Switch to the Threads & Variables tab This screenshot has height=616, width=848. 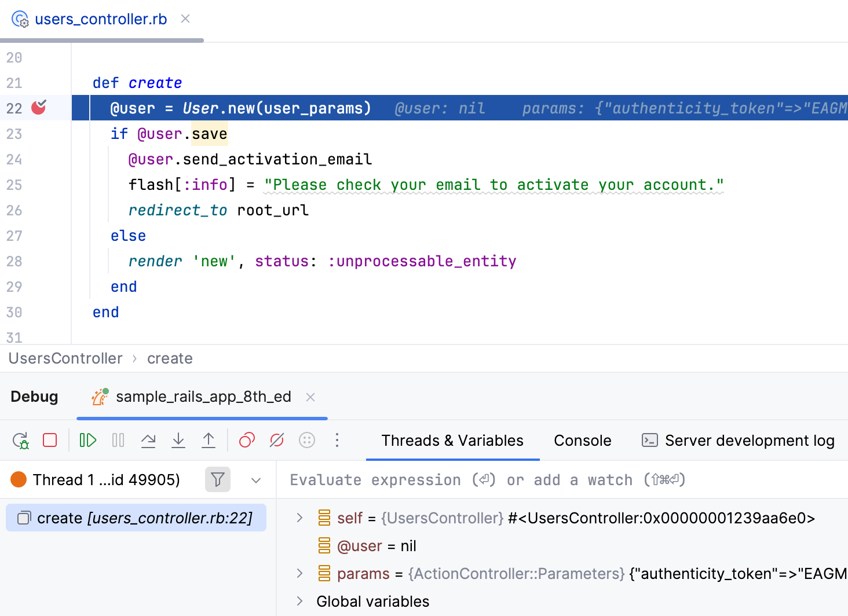[452, 441]
